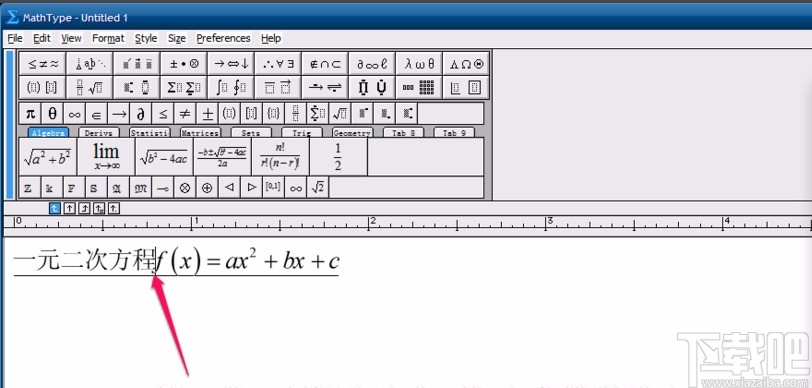The image size is (812, 388).
Task: Select the decimal tab stop button
Action: (113, 208)
